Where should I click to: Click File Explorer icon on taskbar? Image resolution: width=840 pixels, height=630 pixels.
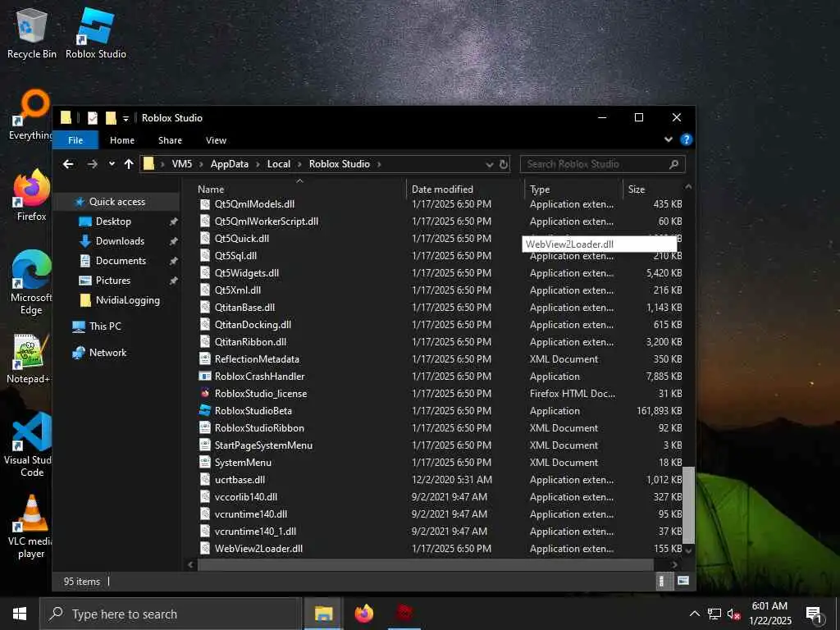pos(323,614)
